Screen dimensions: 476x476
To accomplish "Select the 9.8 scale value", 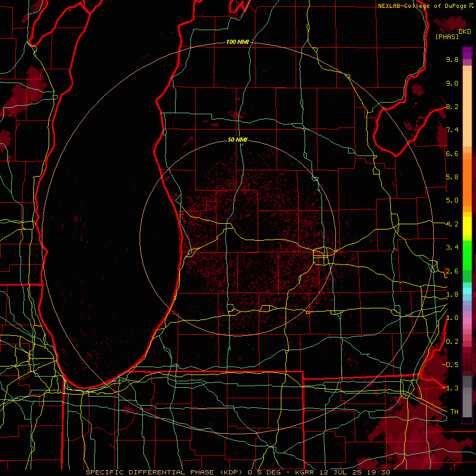I will coord(452,59).
